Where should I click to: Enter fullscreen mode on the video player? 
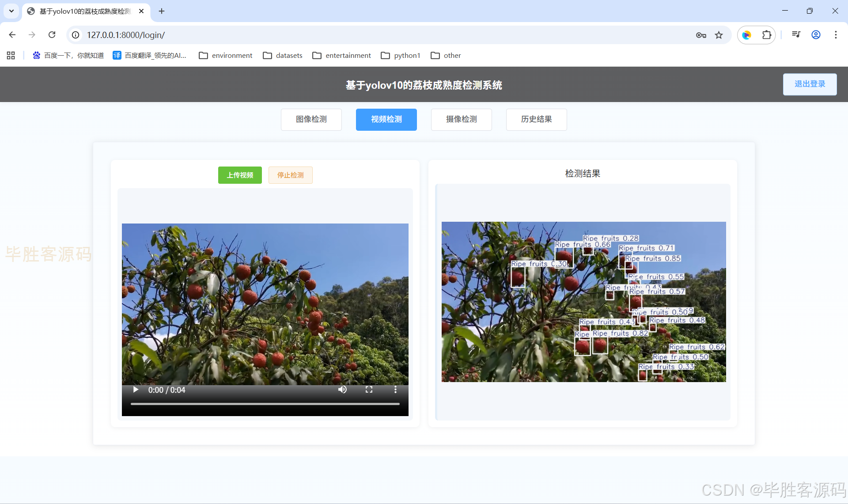369,390
